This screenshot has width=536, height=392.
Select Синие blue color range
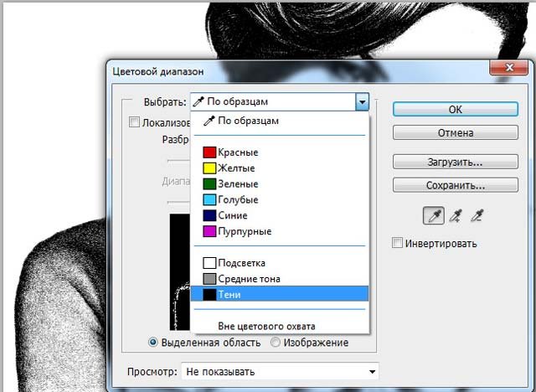(x=232, y=215)
